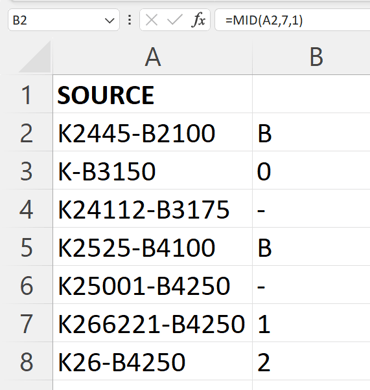The width and height of the screenshot is (370, 390).
Task: Select row 2 header
Action: point(26,133)
